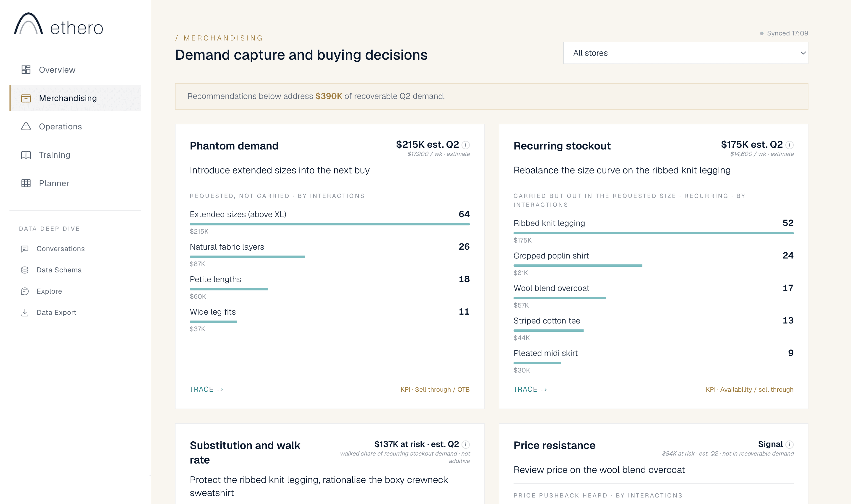Click the ethero arch logo
The image size is (851, 504).
pyautogui.click(x=29, y=23)
